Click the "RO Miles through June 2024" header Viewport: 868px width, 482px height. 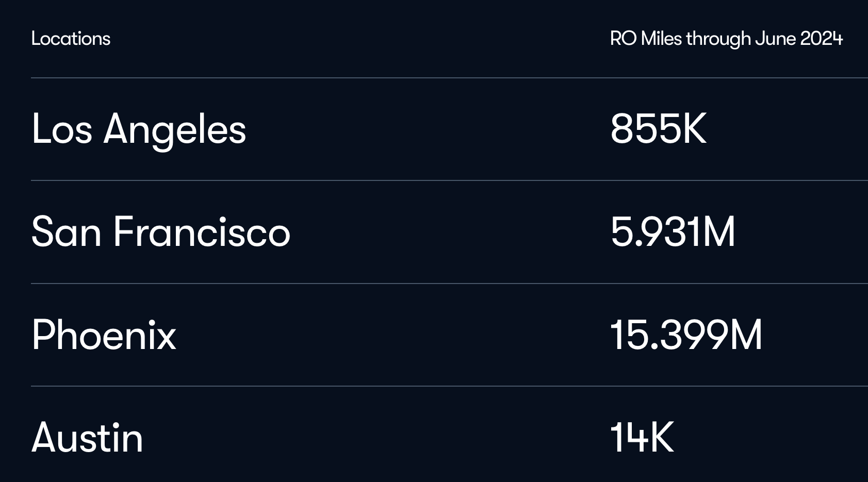pyautogui.click(x=726, y=39)
